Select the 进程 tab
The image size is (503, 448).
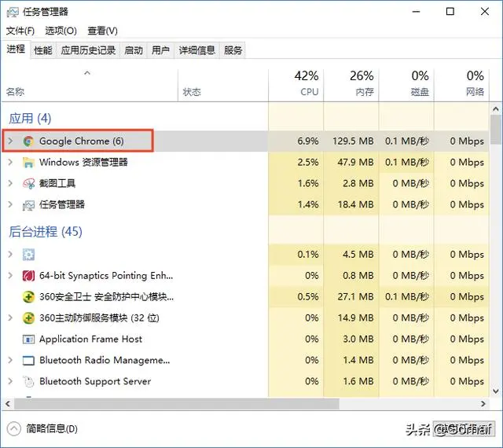pyautogui.click(x=16, y=50)
